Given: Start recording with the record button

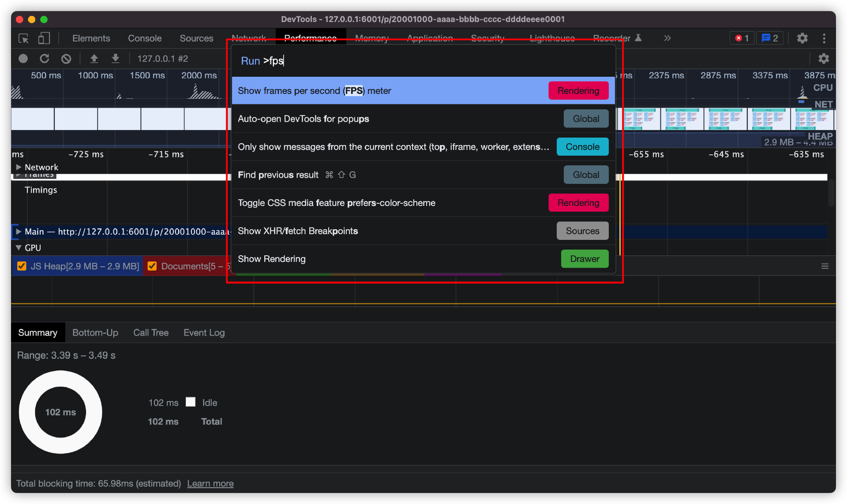Looking at the screenshot, I should pos(23,59).
